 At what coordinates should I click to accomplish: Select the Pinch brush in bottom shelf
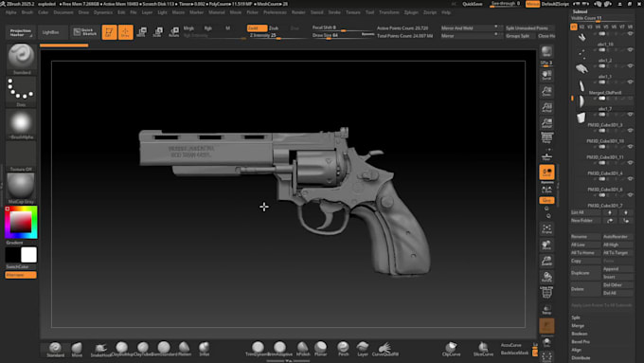pyautogui.click(x=344, y=349)
